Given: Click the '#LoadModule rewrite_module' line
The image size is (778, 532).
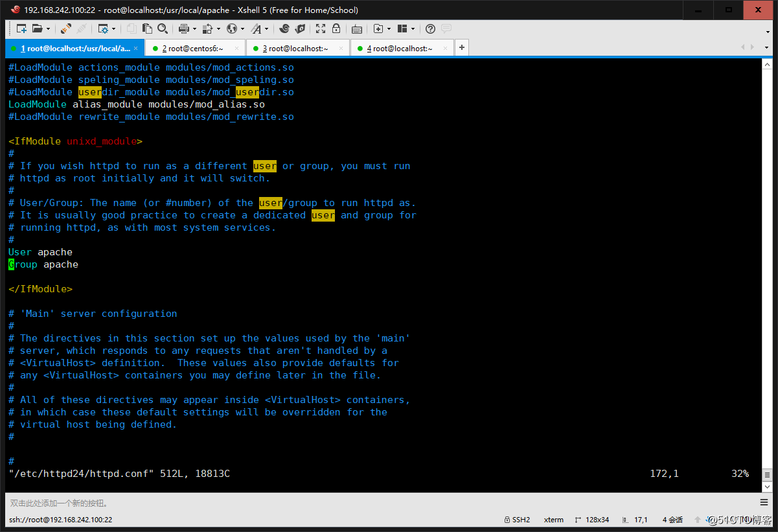Looking at the screenshot, I should pyautogui.click(x=151, y=117).
